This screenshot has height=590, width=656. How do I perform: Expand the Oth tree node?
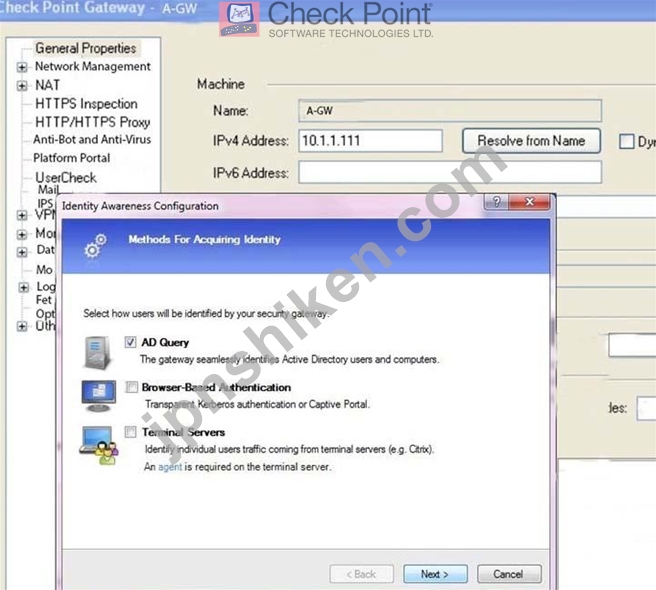pyautogui.click(x=22, y=326)
